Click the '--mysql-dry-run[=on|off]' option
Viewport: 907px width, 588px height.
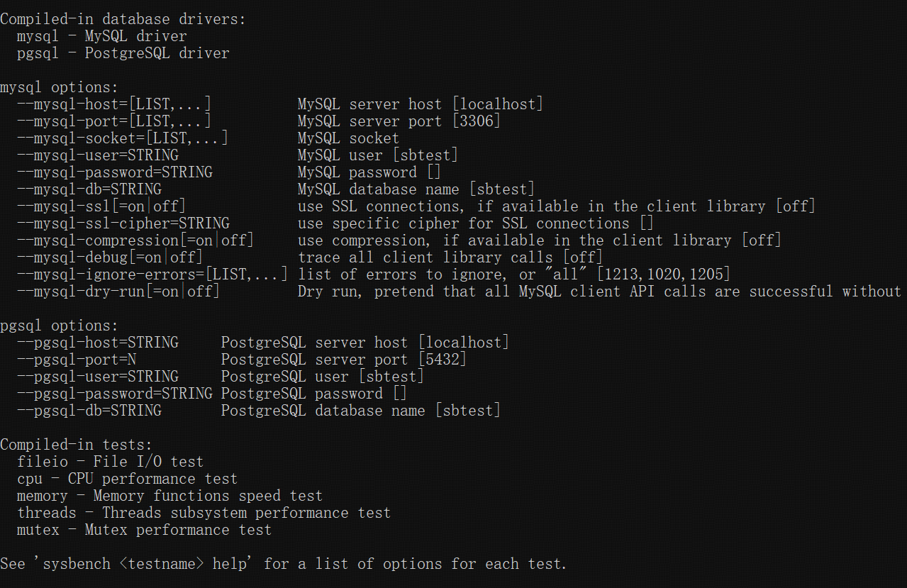(x=118, y=292)
